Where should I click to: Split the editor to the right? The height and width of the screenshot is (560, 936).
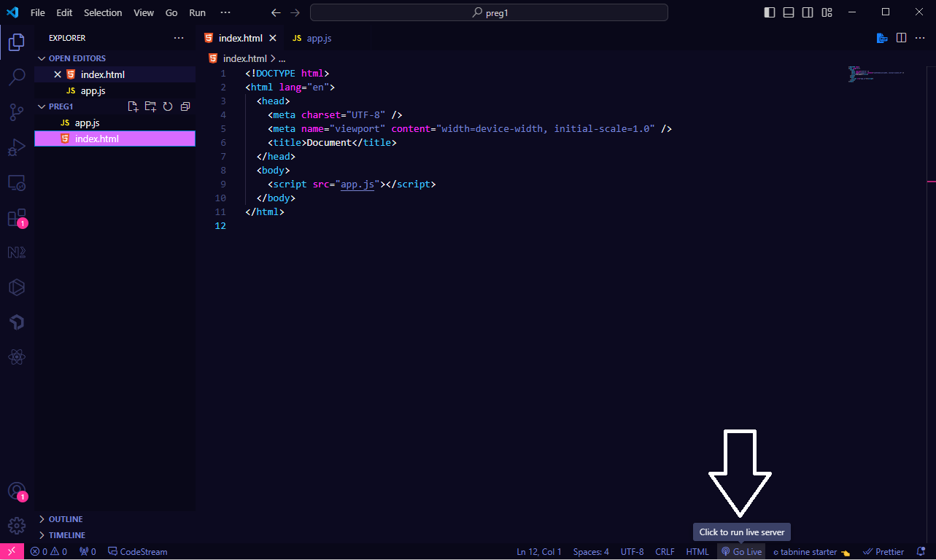coord(901,38)
